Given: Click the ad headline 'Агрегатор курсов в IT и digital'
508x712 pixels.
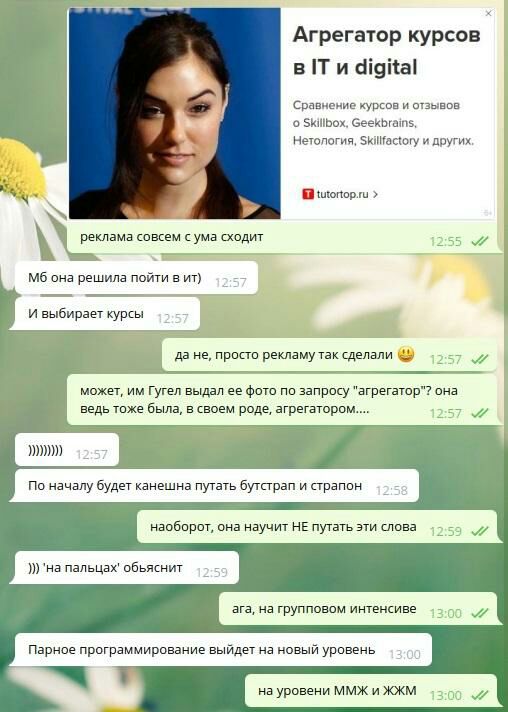Looking at the screenshot, I should pos(386,51).
